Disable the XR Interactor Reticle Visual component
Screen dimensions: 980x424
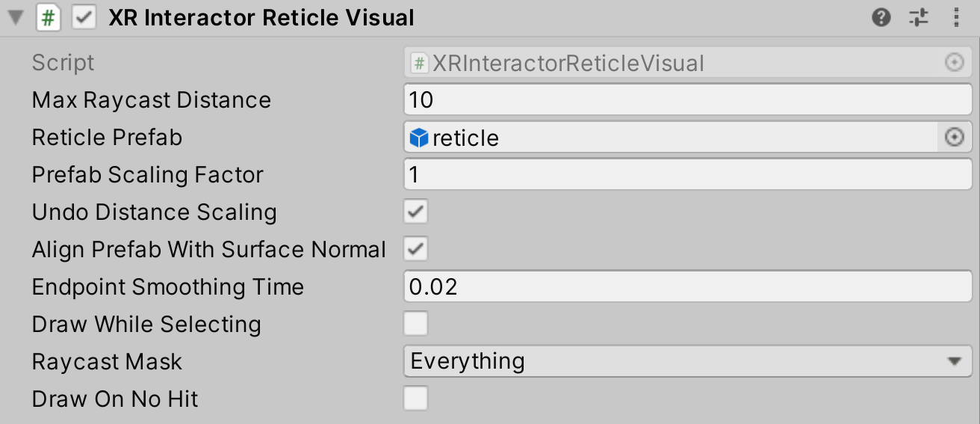pyautogui.click(x=84, y=18)
